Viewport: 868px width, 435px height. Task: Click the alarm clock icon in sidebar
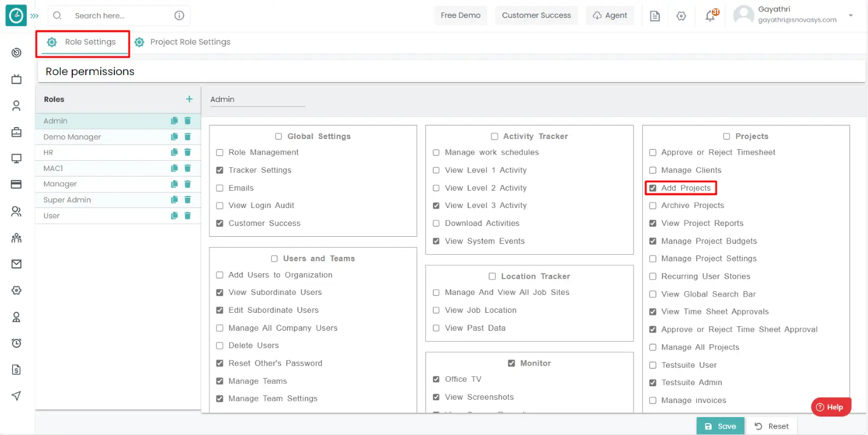[16, 343]
